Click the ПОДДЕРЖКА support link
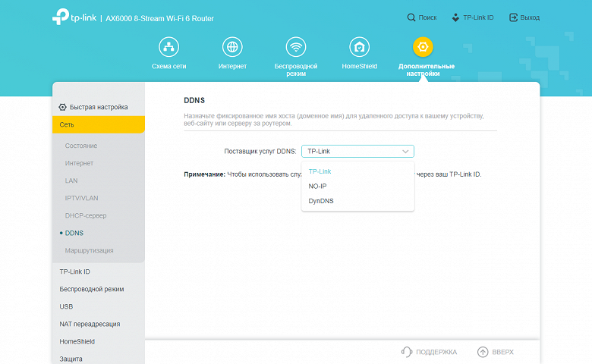 436,352
